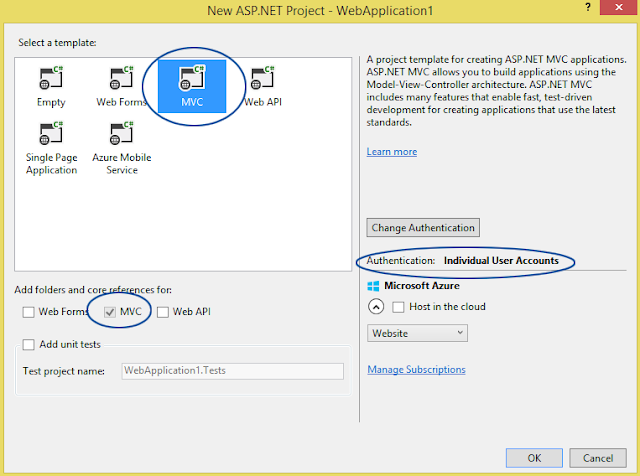The width and height of the screenshot is (640, 476).
Task: Dismiss dialog with Cancel button
Action: click(x=598, y=458)
